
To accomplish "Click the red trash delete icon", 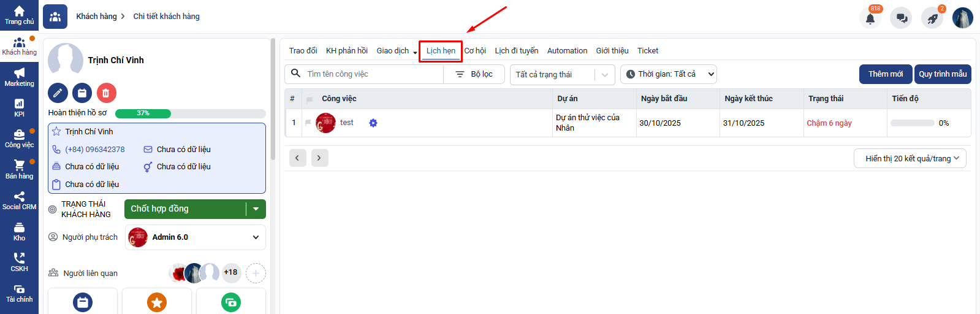I will pos(106,93).
